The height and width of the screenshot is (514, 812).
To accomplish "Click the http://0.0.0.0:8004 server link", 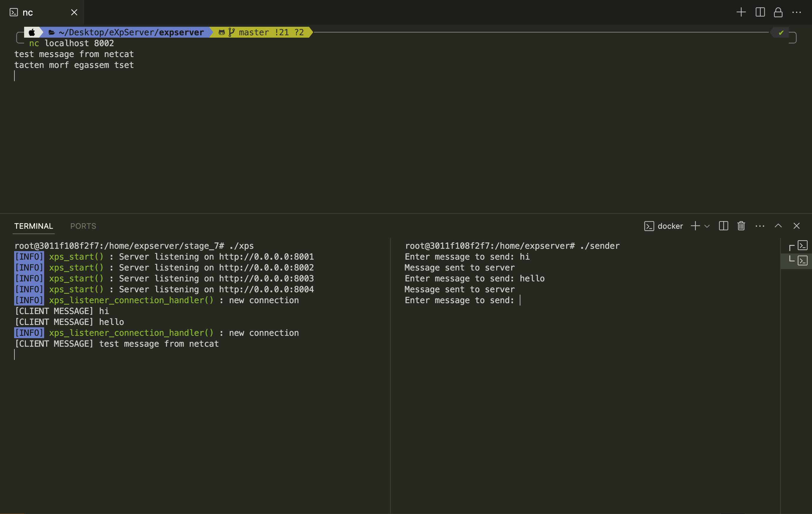I will click(x=266, y=289).
